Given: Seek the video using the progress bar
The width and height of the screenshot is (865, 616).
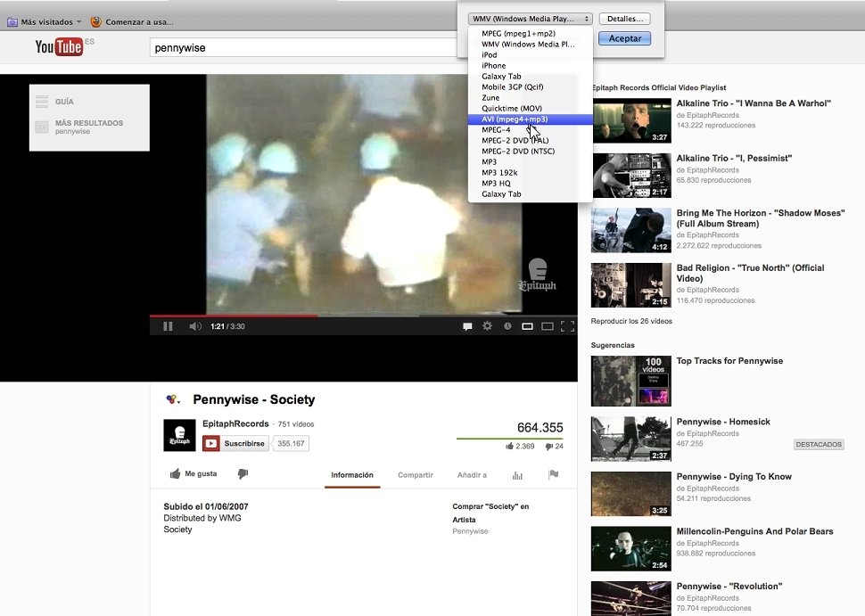Looking at the screenshot, I should pos(364,316).
